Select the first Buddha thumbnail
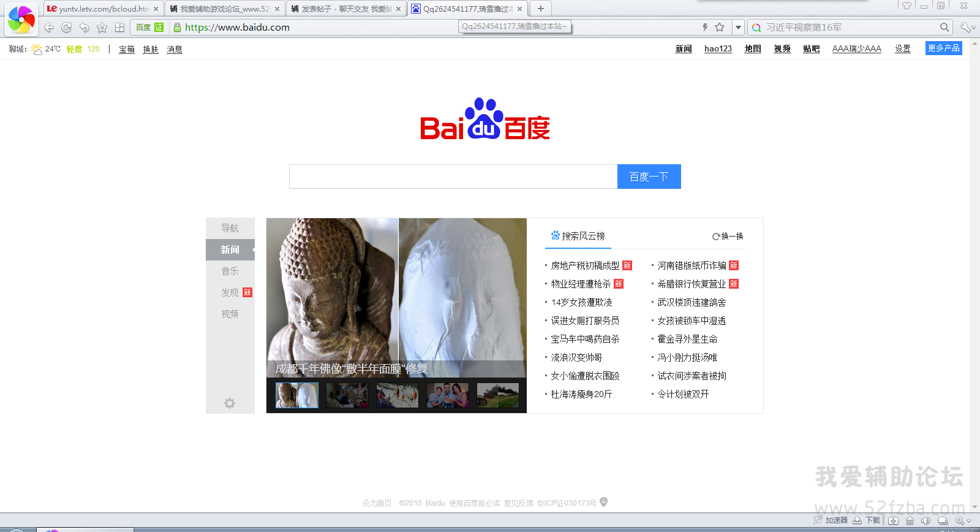This screenshot has width=980, height=532. tap(297, 395)
